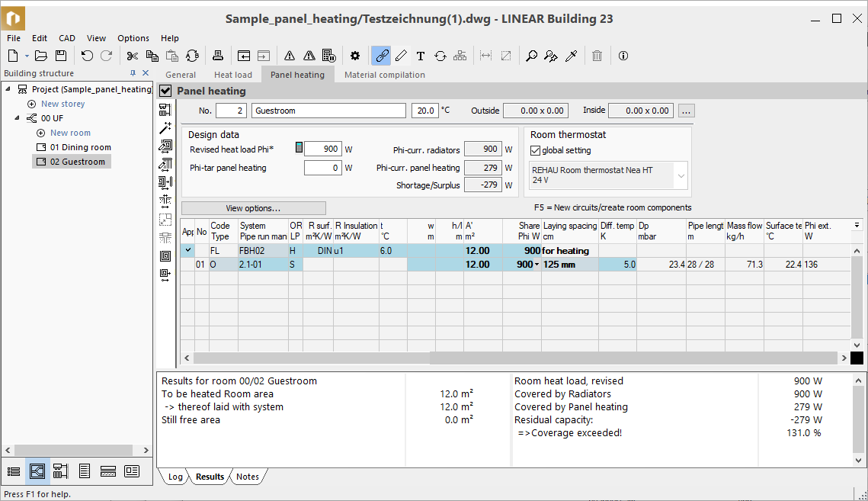The height and width of the screenshot is (501, 868).
Task: Open calculator next to Revised heat load
Action: coord(299,148)
